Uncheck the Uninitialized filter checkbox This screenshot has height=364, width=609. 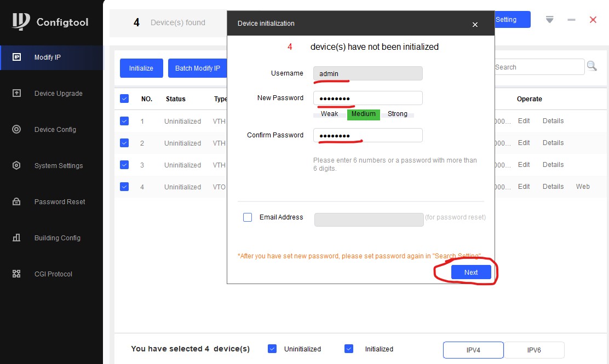click(272, 349)
